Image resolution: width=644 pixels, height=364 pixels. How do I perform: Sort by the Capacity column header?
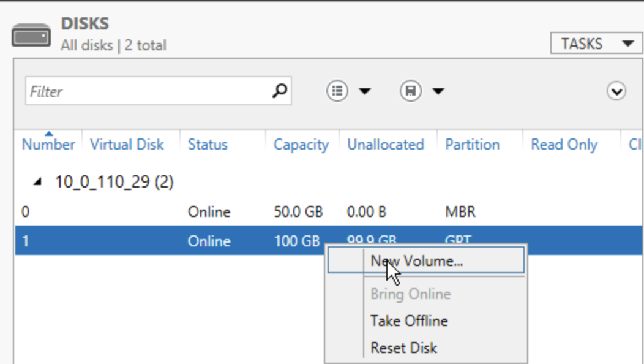click(301, 145)
